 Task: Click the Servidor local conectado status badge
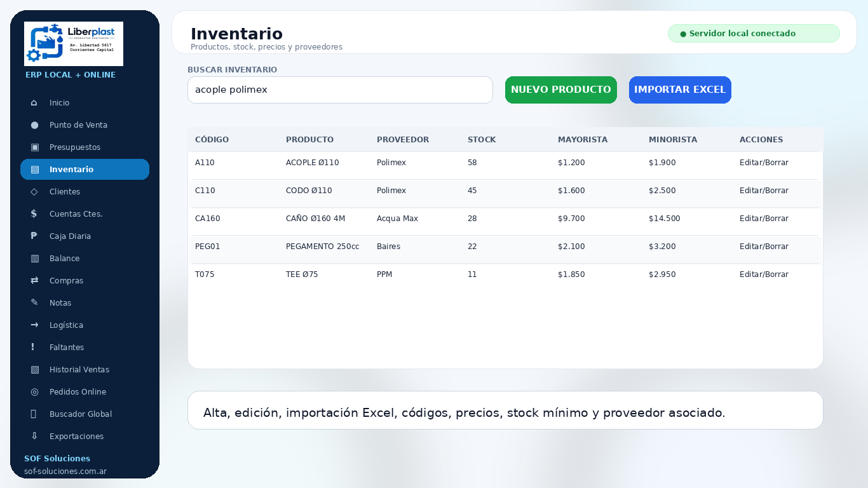coord(754,34)
